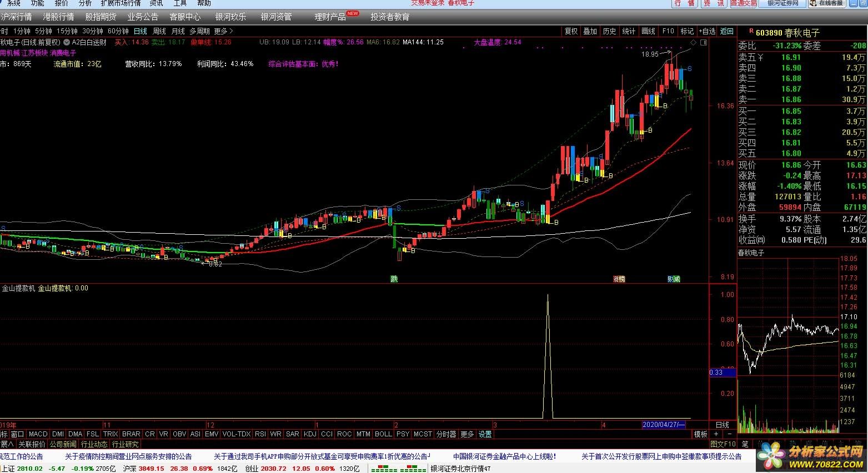868x473 pixels.
Task: Open 投资者教育 section
Action: point(390,17)
